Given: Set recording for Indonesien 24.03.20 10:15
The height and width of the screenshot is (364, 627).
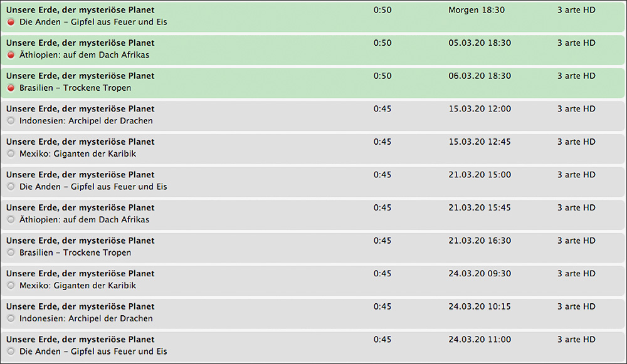Looking at the screenshot, I should (x=11, y=318).
